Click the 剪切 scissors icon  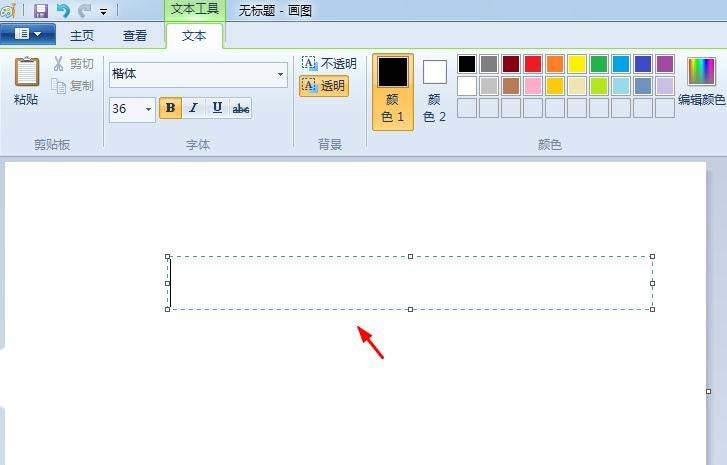point(58,64)
